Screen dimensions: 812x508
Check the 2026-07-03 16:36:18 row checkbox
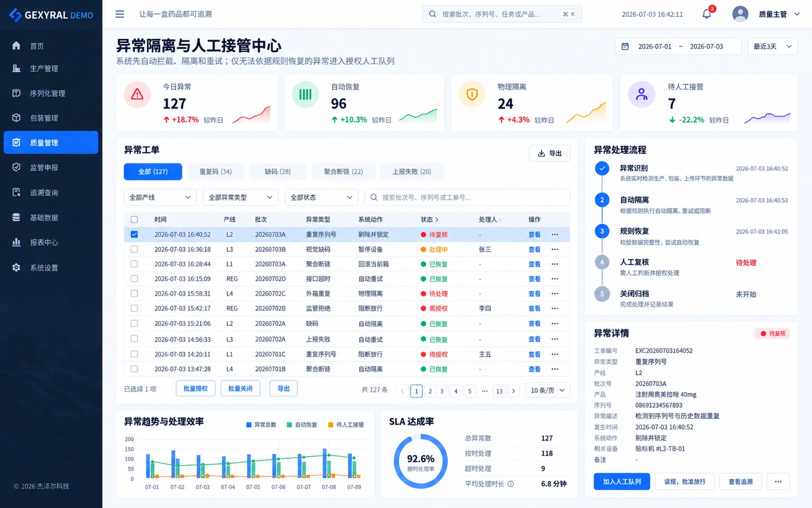click(134, 249)
